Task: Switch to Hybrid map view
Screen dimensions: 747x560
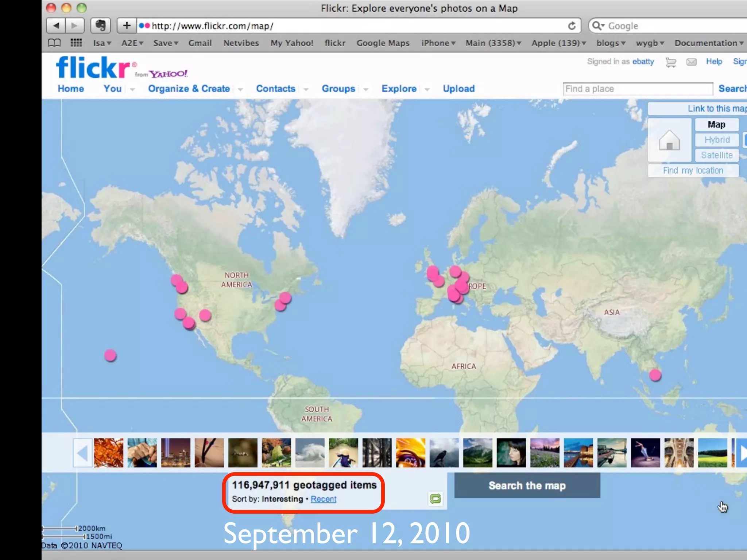Action: click(716, 140)
